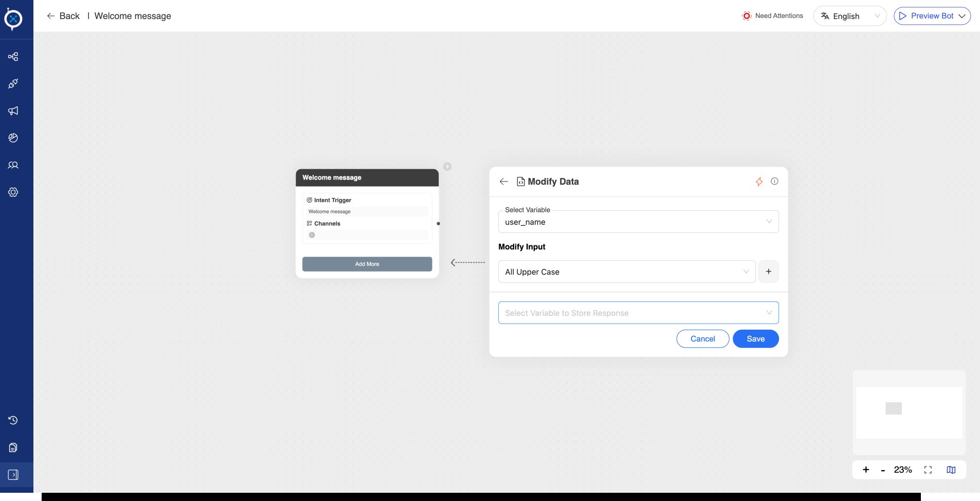Zoom out with the minus control
Image resolution: width=980 pixels, height=501 pixels.
[883, 470]
